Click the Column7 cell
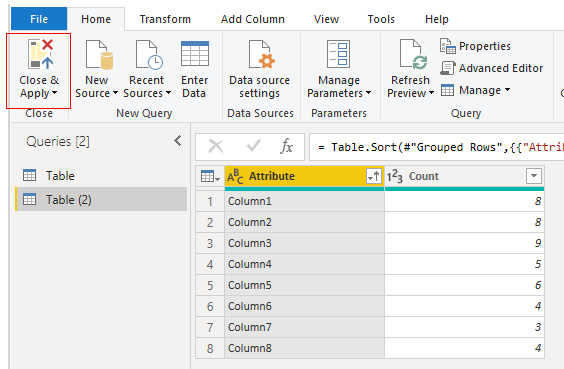Viewport: 564px width, 369px height. pos(304,327)
